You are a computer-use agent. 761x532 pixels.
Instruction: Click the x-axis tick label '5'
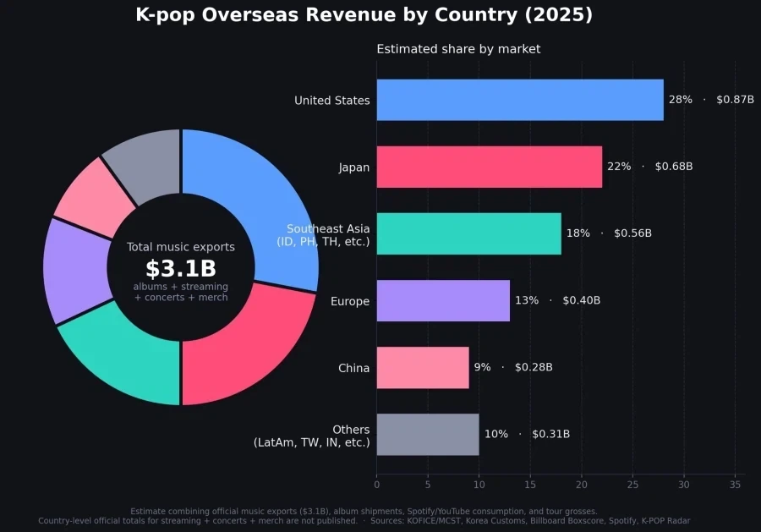[428, 485]
